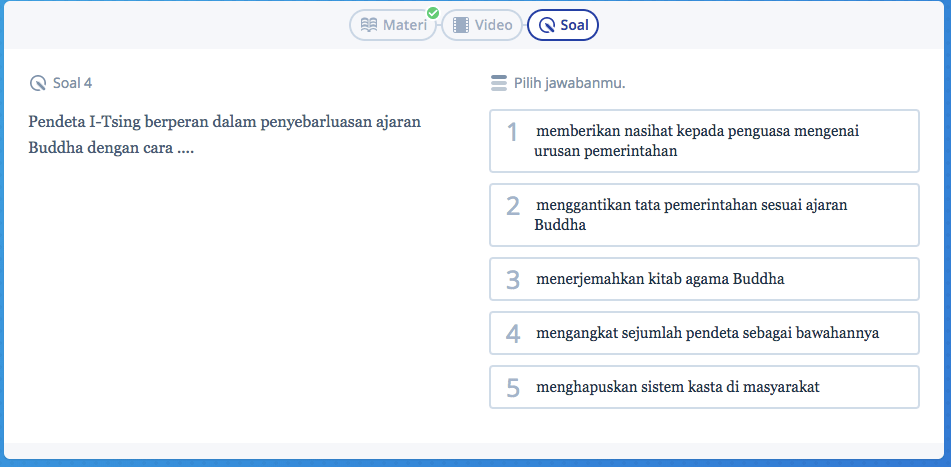Pick answer "mengangkat sejumlah pendeta sebagai bawahannya"
The image size is (951, 467).
coord(704,333)
